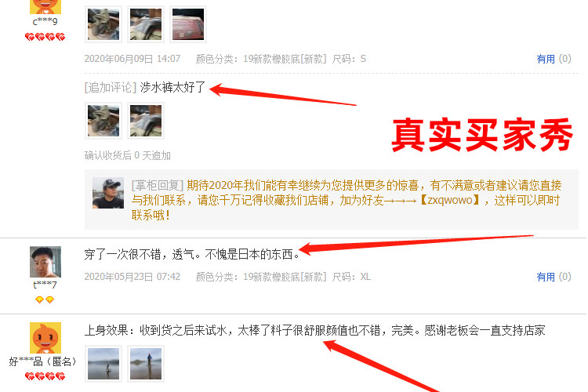Click the shop owner's avatar in 掌柜回复
Image resolution: width=588 pixels, height=392 pixels.
coord(108,193)
